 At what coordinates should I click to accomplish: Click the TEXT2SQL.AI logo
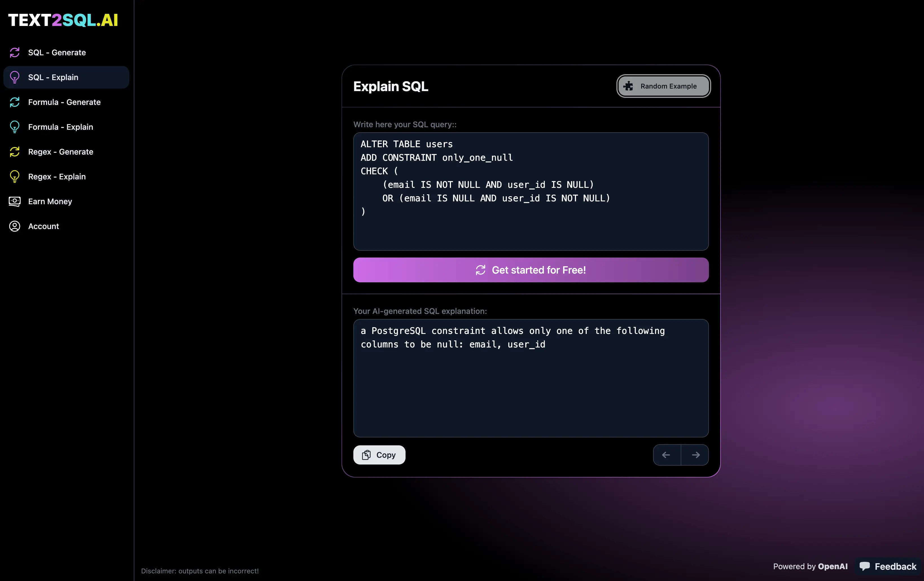click(x=63, y=20)
